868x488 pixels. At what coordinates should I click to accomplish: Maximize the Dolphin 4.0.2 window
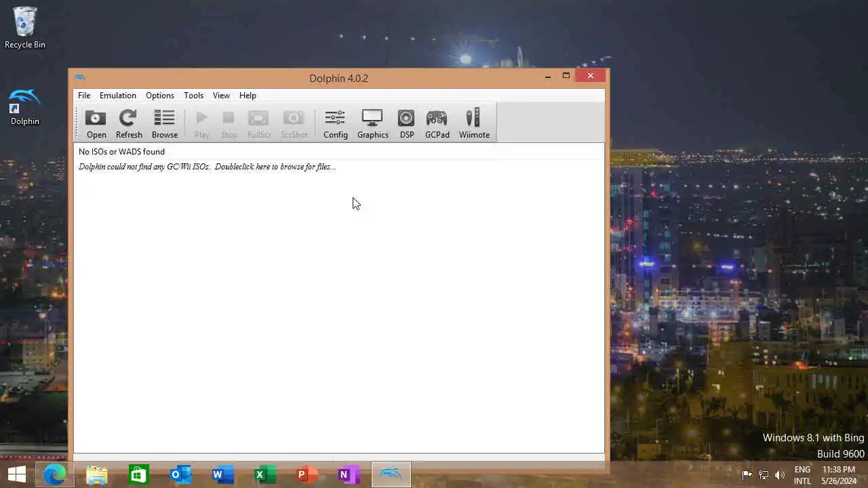click(566, 76)
